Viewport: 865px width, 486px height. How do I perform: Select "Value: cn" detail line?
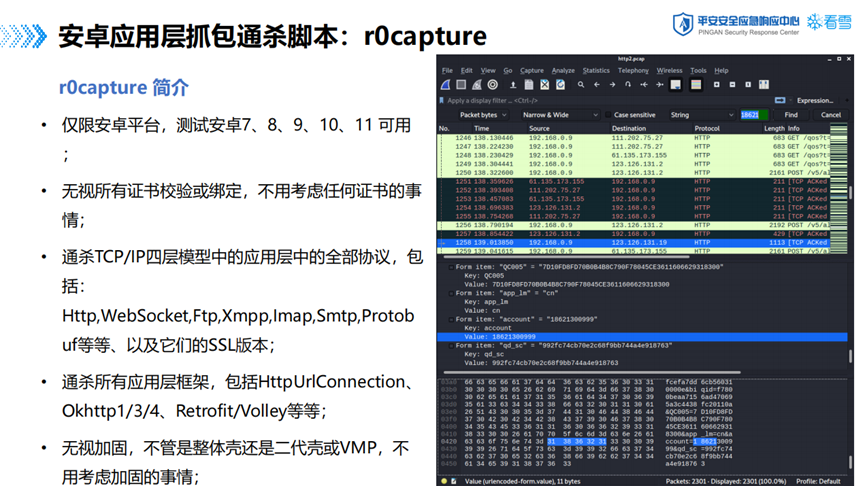pos(482,311)
